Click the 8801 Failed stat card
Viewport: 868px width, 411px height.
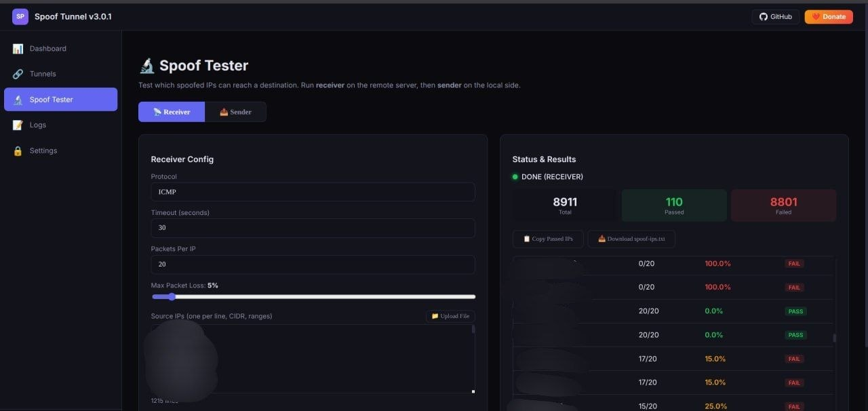(783, 206)
